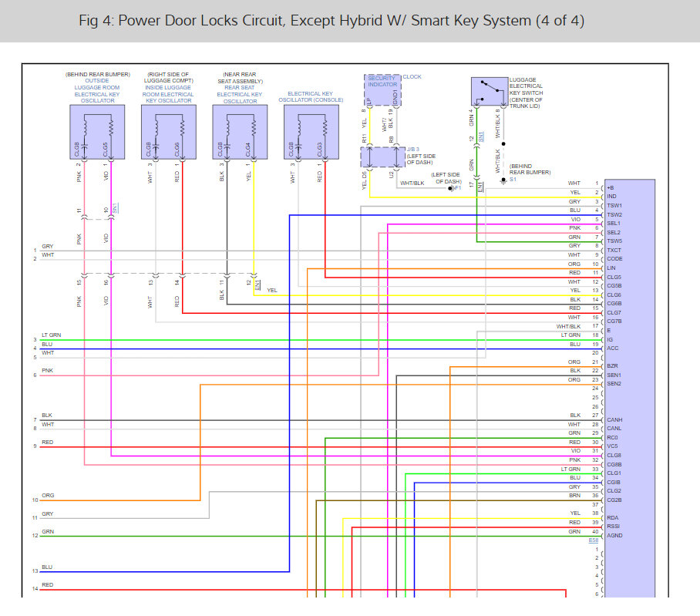The image size is (700, 616).
Task: Click the AGND terminal label
Action: pyautogui.click(x=614, y=536)
